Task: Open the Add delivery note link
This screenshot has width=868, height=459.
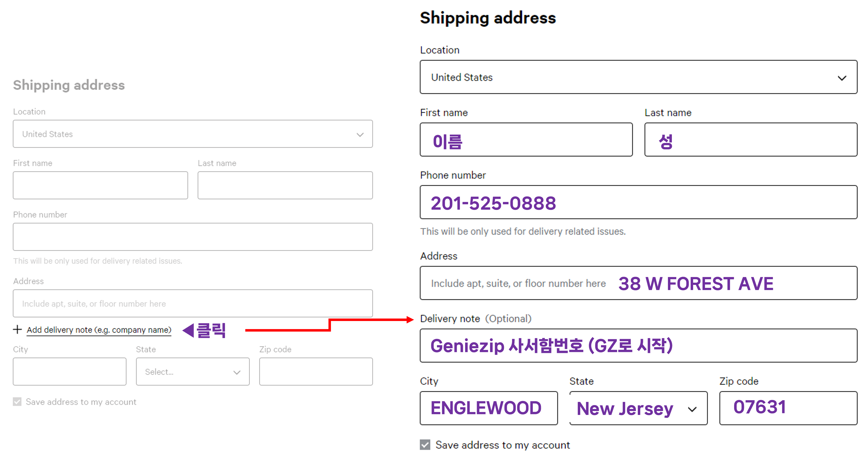Action: [99, 330]
